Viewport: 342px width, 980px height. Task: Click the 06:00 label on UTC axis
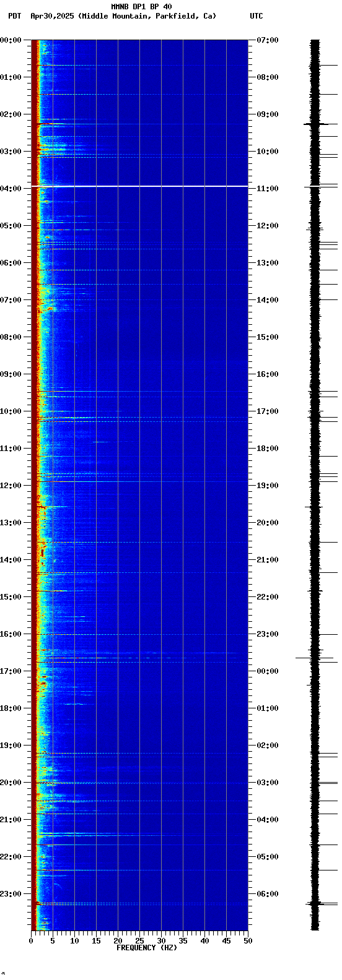pos(267,894)
